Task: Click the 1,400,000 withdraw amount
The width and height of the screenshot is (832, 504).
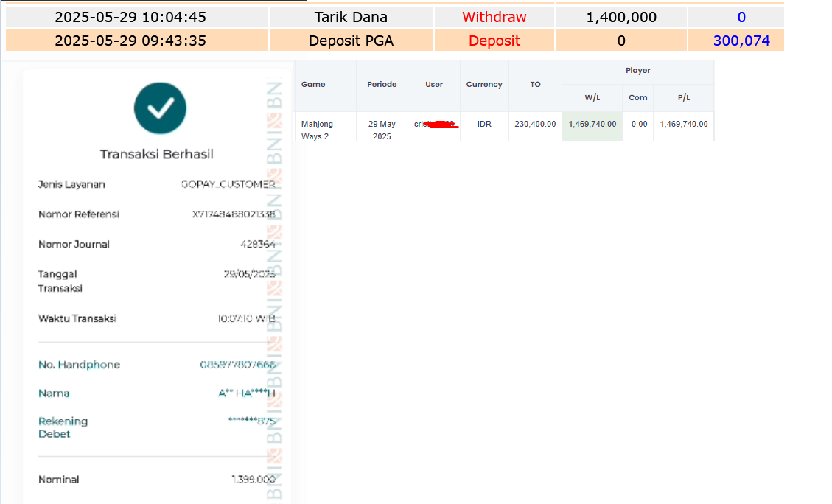Action: click(x=621, y=17)
